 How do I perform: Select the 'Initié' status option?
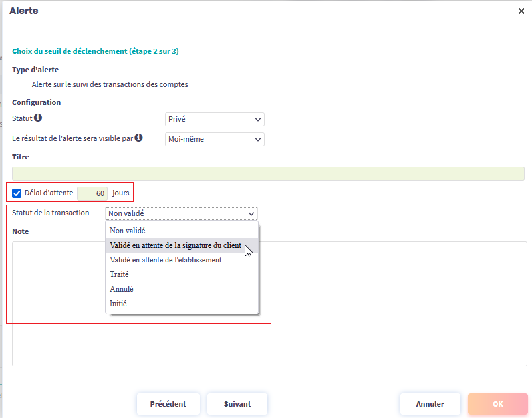point(118,304)
